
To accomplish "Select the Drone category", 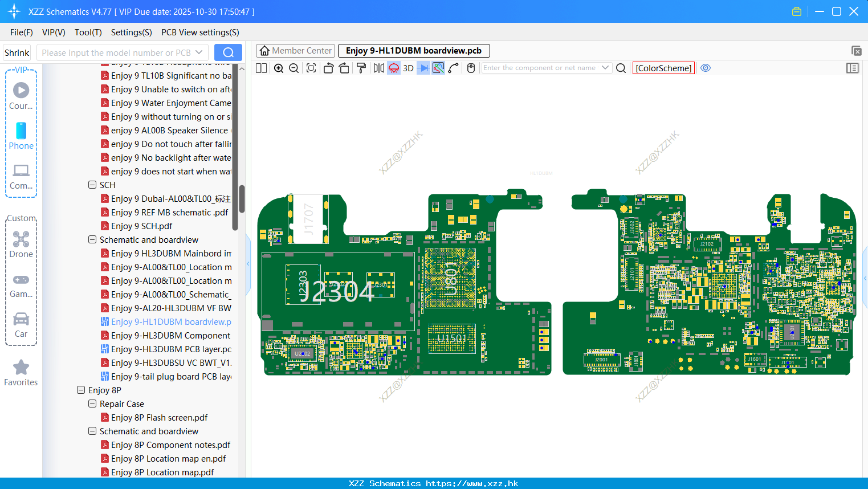I will (21, 244).
